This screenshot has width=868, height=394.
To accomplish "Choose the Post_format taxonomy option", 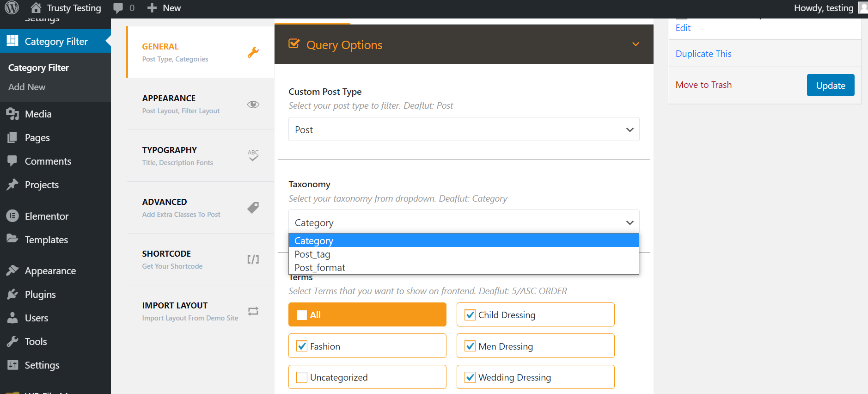I will coord(320,268).
